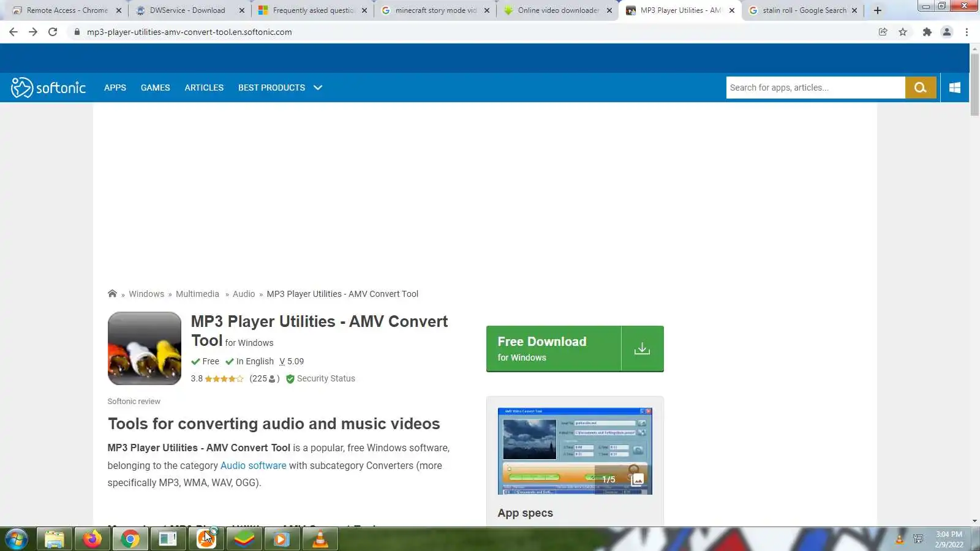Image resolution: width=980 pixels, height=551 pixels.
Task: Follow the Multimedia breadcrumb link
Action: pyautogui.click(x=197, y=294)
